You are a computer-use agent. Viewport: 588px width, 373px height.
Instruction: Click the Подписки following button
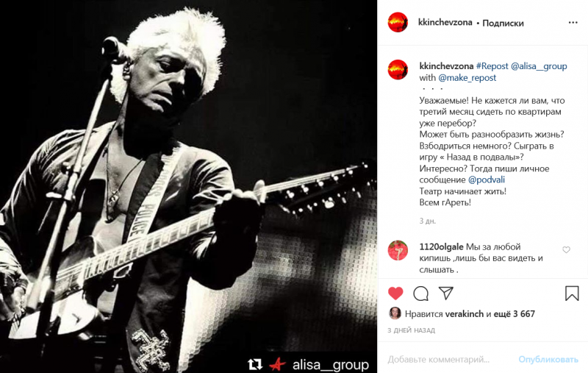pos(503,24)
